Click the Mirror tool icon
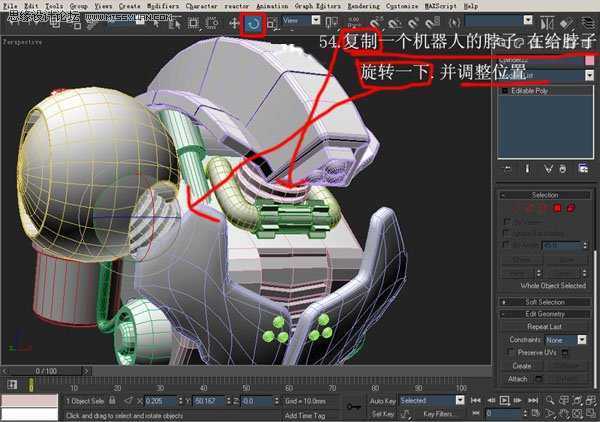Screen dimensions: 600x422 [547, 23]
